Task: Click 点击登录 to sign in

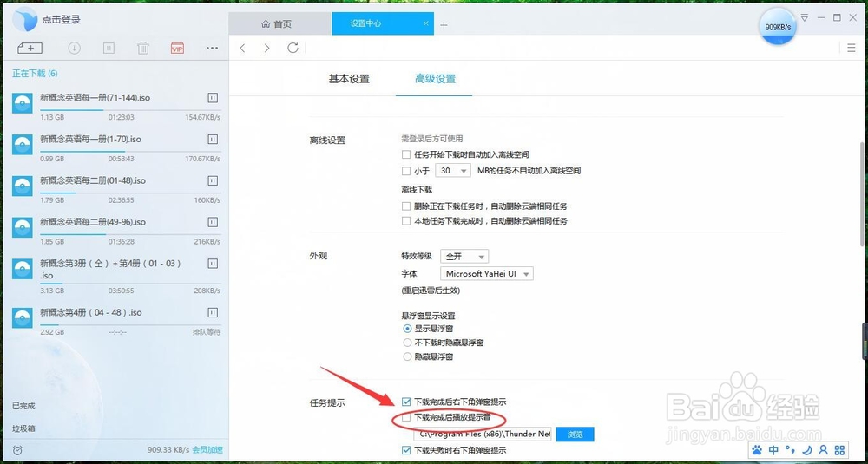Action: point(62,19)
